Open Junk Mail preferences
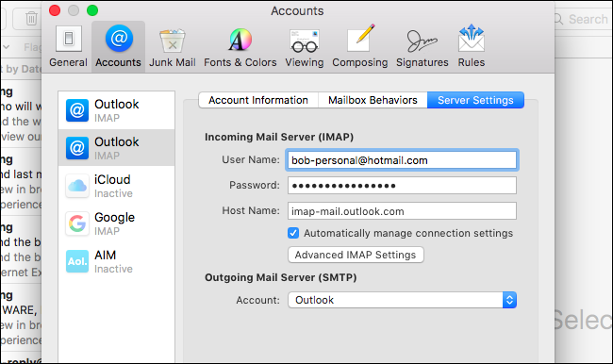Screen dimensions: 613x364 173,46
